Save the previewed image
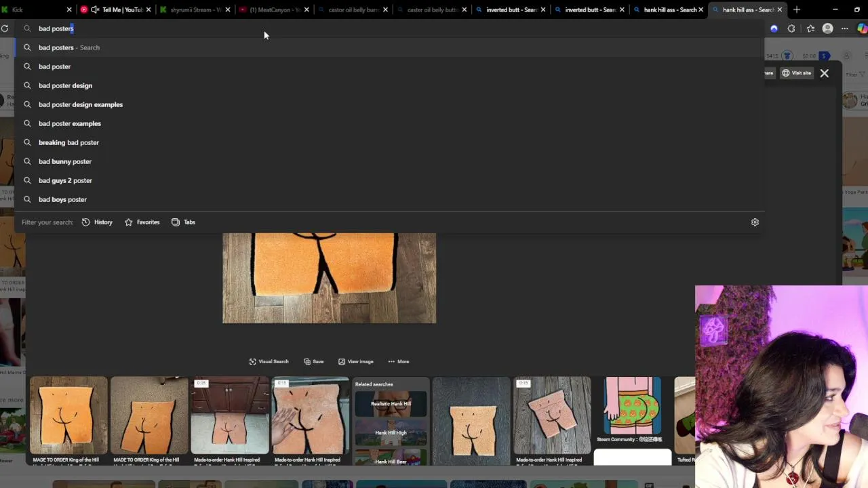868x488 pixels. click(x=313, y=362)
